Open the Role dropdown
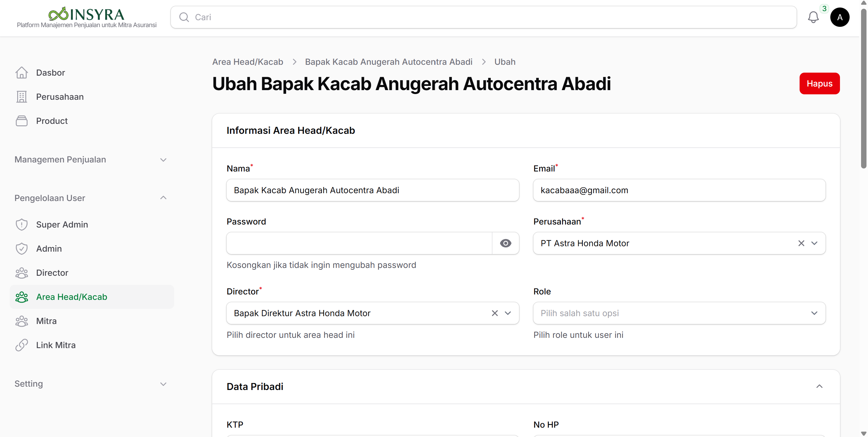 [x=679, y=313]
